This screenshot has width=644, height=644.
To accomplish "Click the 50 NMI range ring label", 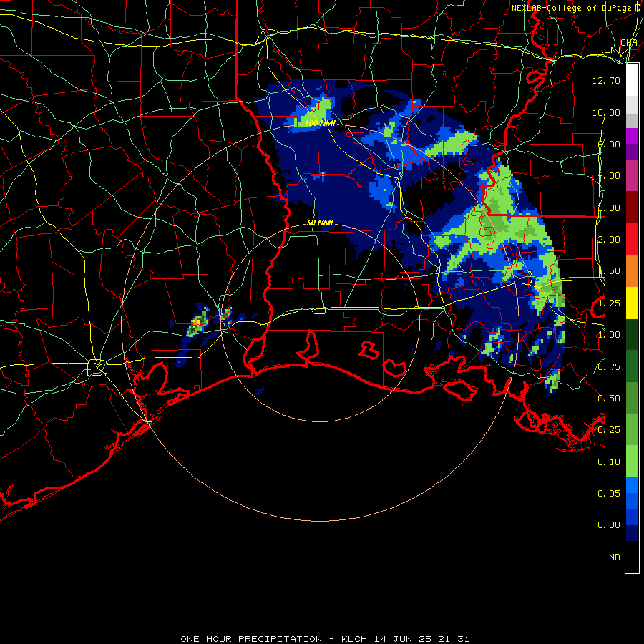I will (320, 223).
